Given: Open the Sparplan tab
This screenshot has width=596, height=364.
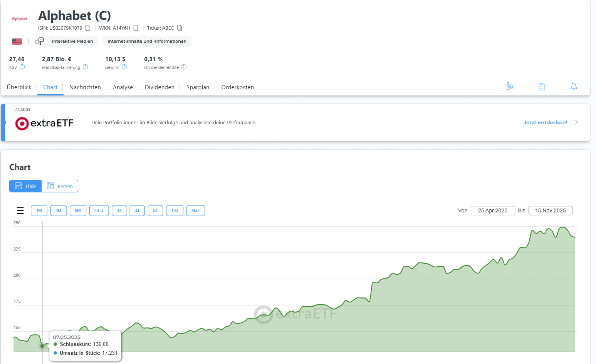Looking at the screenshot, I should point(198,87).
